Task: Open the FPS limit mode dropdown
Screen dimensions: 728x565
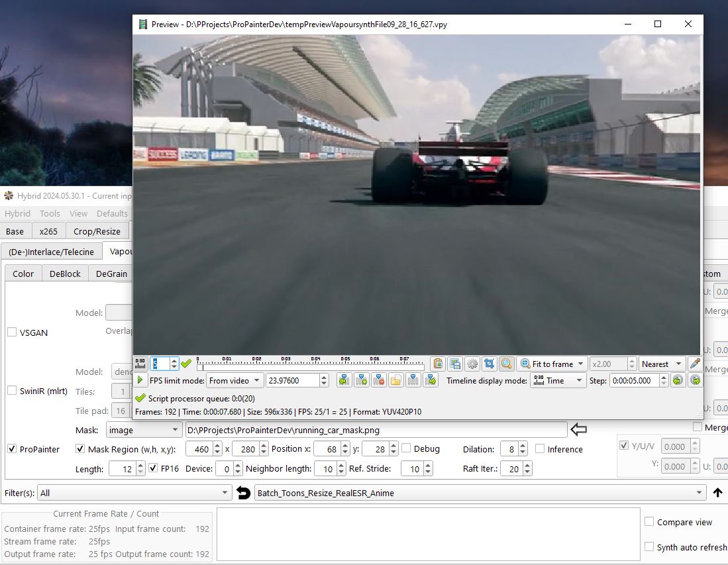Action: [x=234, y=380]
